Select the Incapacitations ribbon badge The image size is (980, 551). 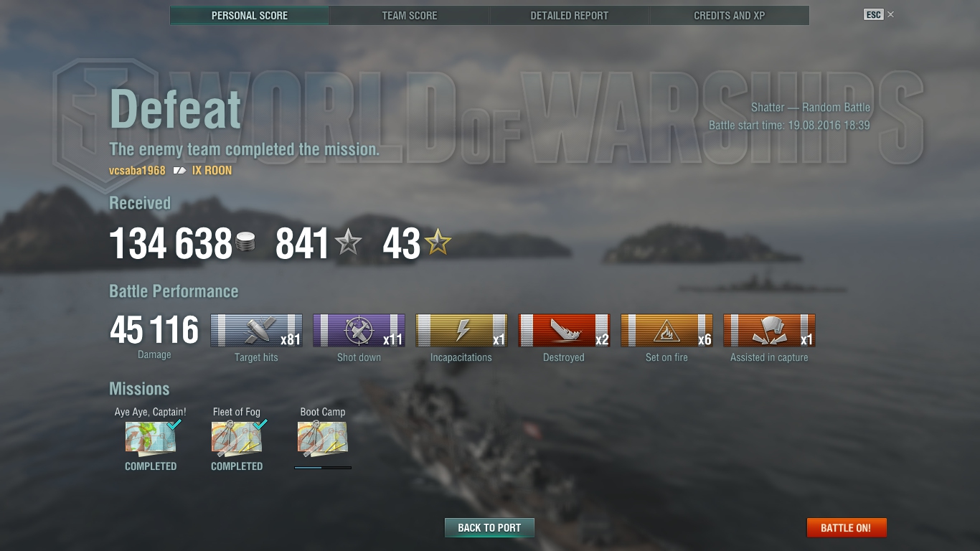click(461, 330)
